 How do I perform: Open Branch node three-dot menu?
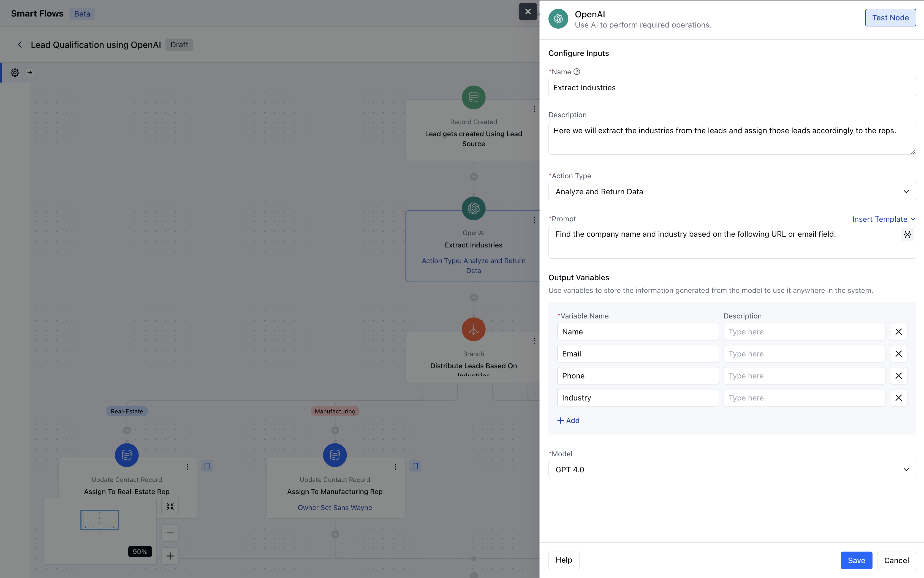534,341
